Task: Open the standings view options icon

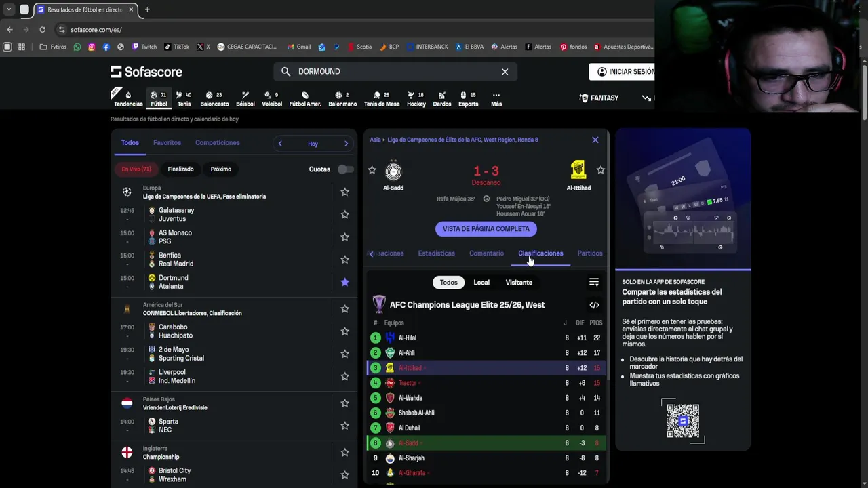Action: tap(594, 282)
